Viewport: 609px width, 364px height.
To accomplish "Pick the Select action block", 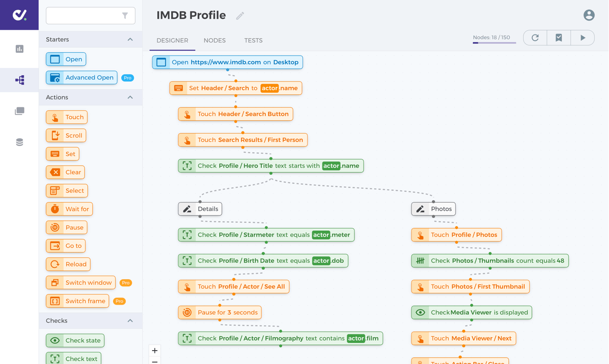I will tap(67, 191).
